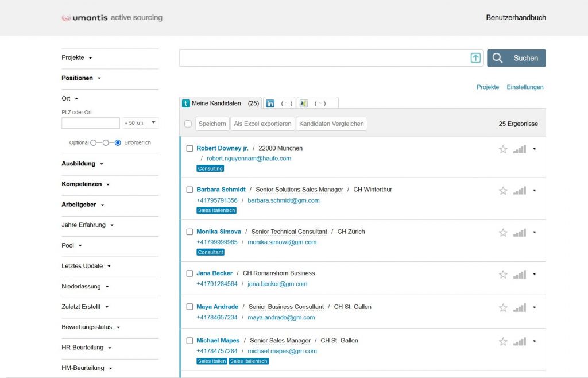The width and height of the screenshot is (588, 378).
Task: Select the Michael Mapes candidate checkbox
Action: tap(189, 341)
